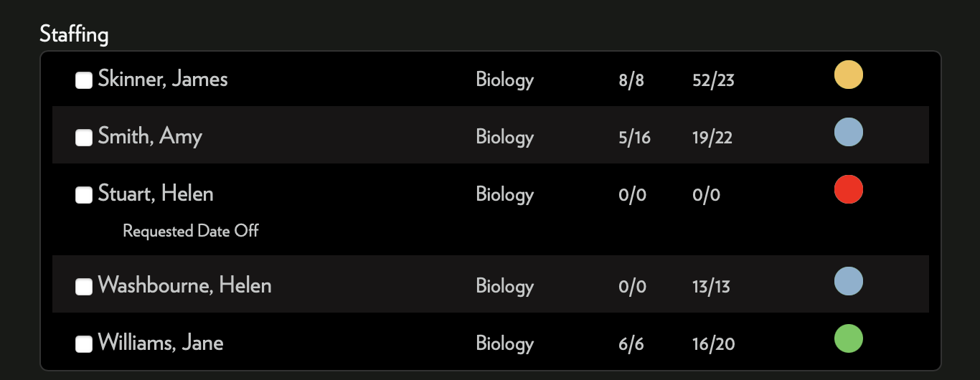Click the blue status circle for Washbourne
Image resolution: width=980 pixels, height=380 pixels.
849,282
